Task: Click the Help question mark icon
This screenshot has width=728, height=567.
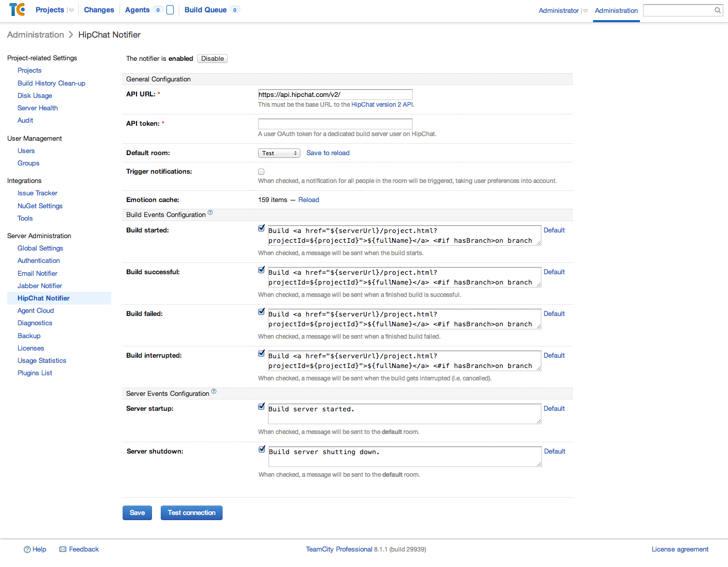Action: pyautogui.click(x=27, y=549)
